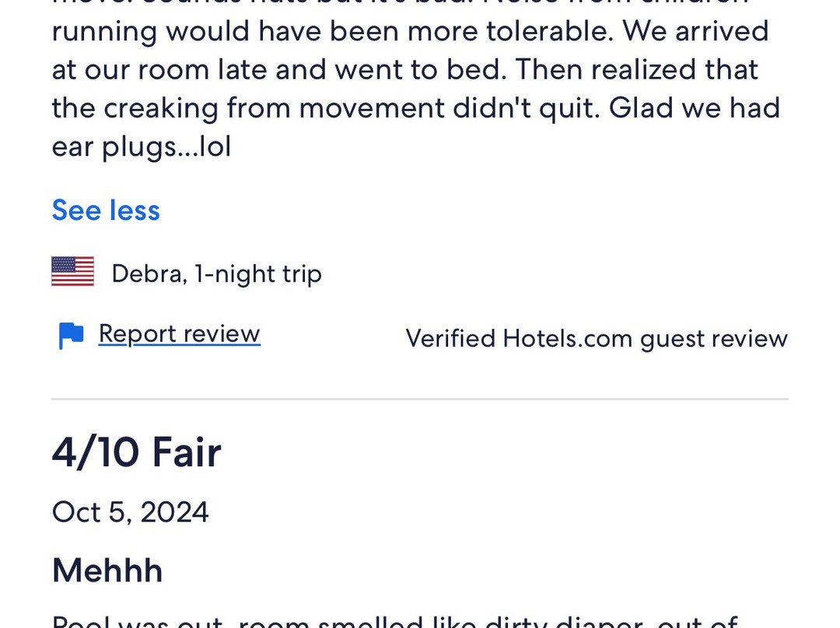
Task: Click the Mehhh review title
Action: [x=107, y=570]
